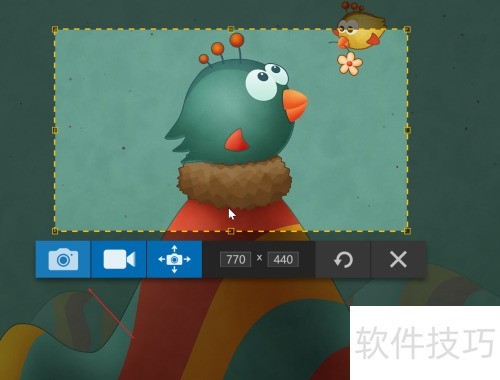Click the width field showing 770
The height and width of the screenshot is (380, 500).
[x=235, y=259]
